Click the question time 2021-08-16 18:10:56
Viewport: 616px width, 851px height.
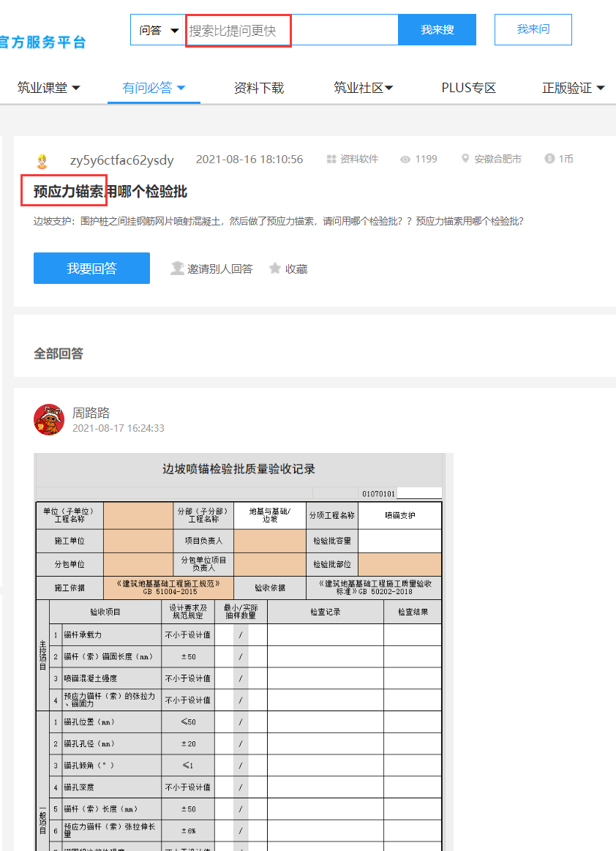249,159
